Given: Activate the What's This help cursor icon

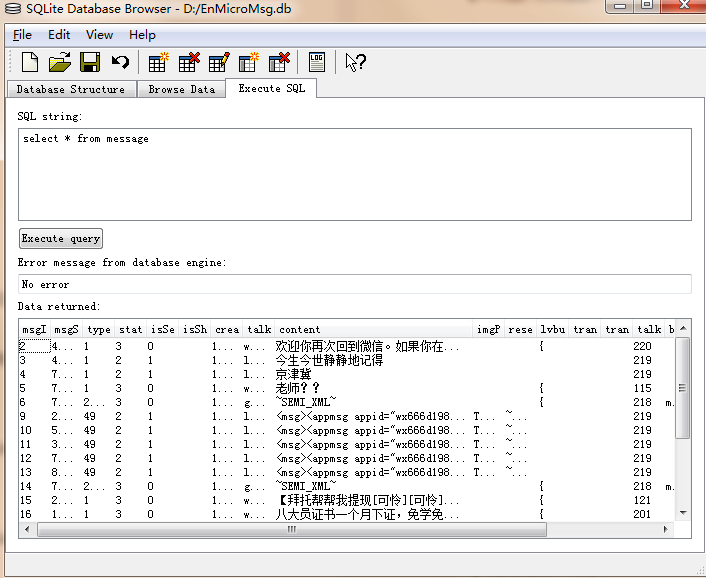Looking at the screenshot, I should click(x=355, y=62).
